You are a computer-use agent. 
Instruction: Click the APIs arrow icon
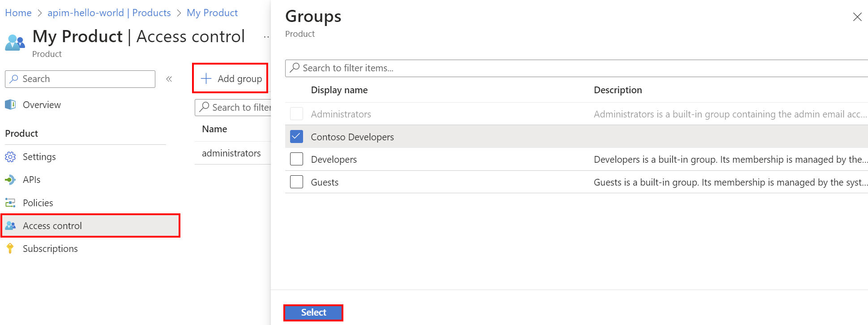point(10,180)
